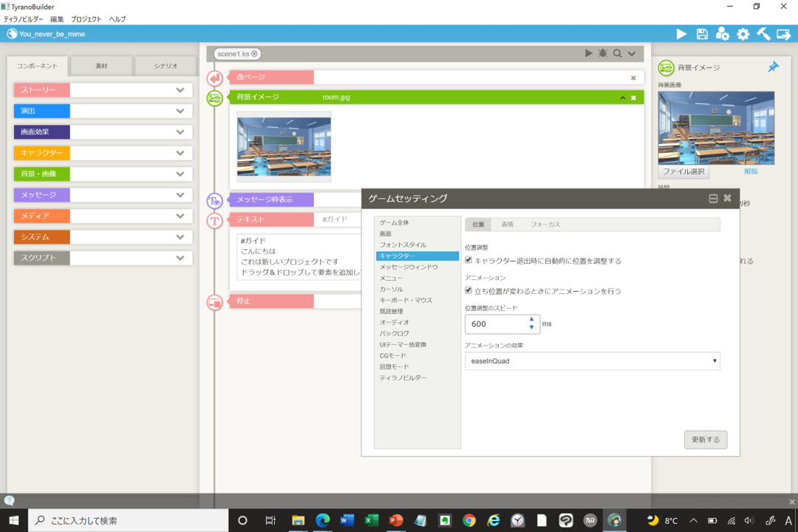Click the magnifier search icon in scene bar

[x=617, y=53]
